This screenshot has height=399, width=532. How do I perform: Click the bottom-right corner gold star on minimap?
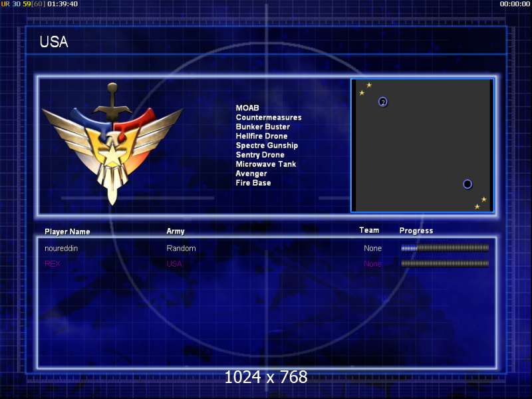[x=477, y=206]
